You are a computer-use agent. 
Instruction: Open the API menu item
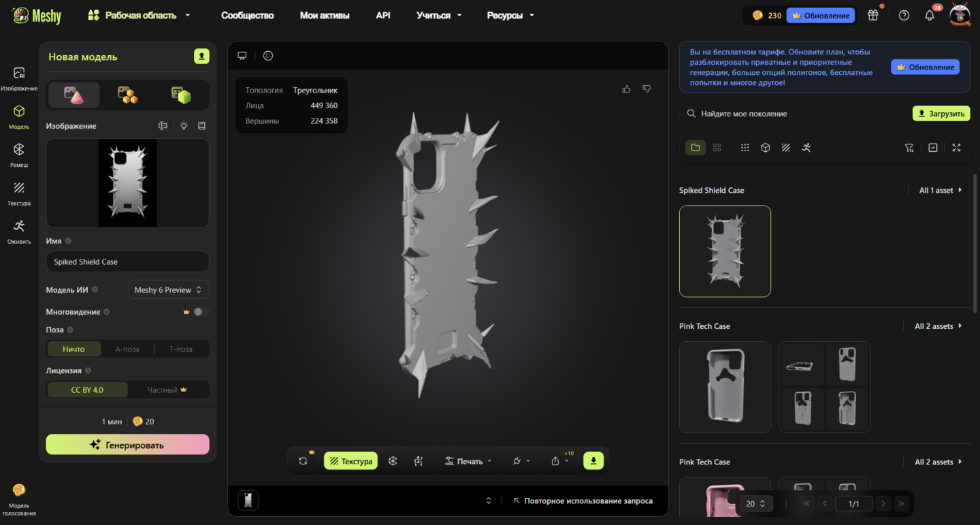point(383,15)
